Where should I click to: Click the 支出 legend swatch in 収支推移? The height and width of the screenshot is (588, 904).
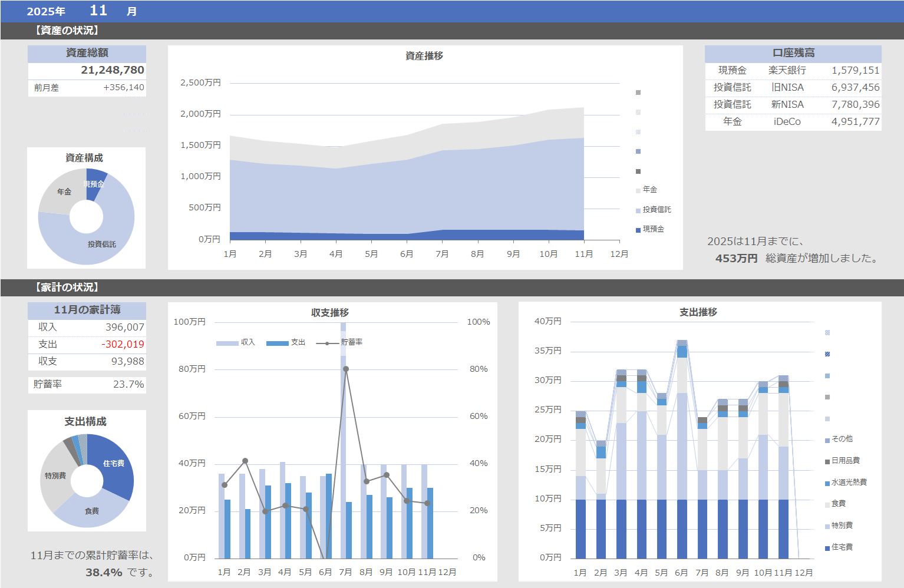pos(277,343)
